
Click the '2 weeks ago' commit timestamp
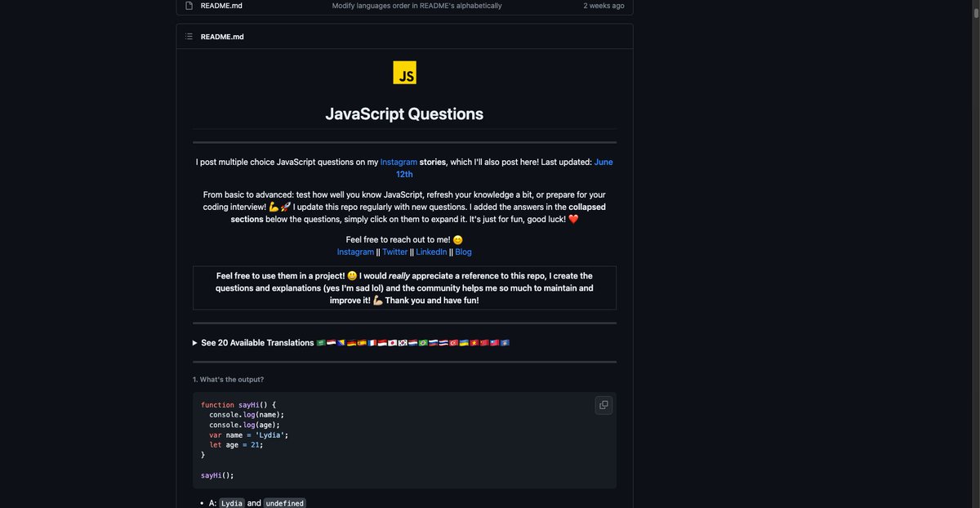(604, 6)
